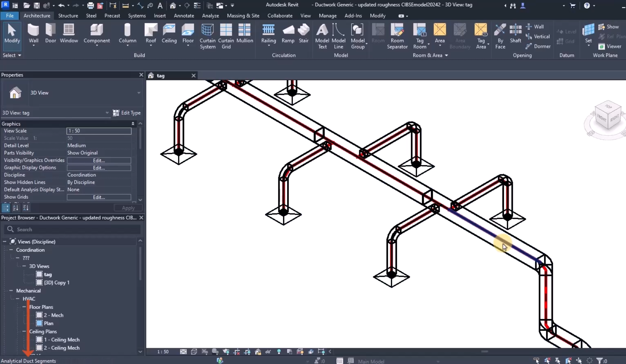Screen dimensions: 626x364
Task: Select Detail Level dropdown value
Action: point(99,145)
